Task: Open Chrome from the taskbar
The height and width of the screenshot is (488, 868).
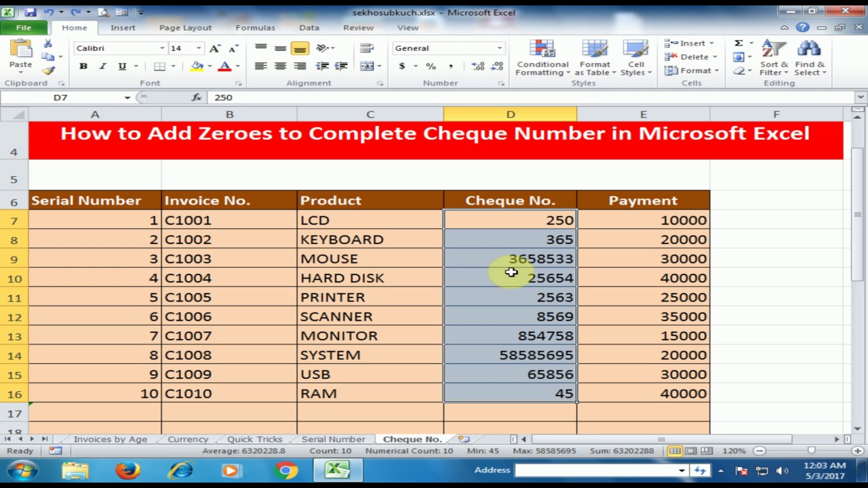Action: [285, 470]
